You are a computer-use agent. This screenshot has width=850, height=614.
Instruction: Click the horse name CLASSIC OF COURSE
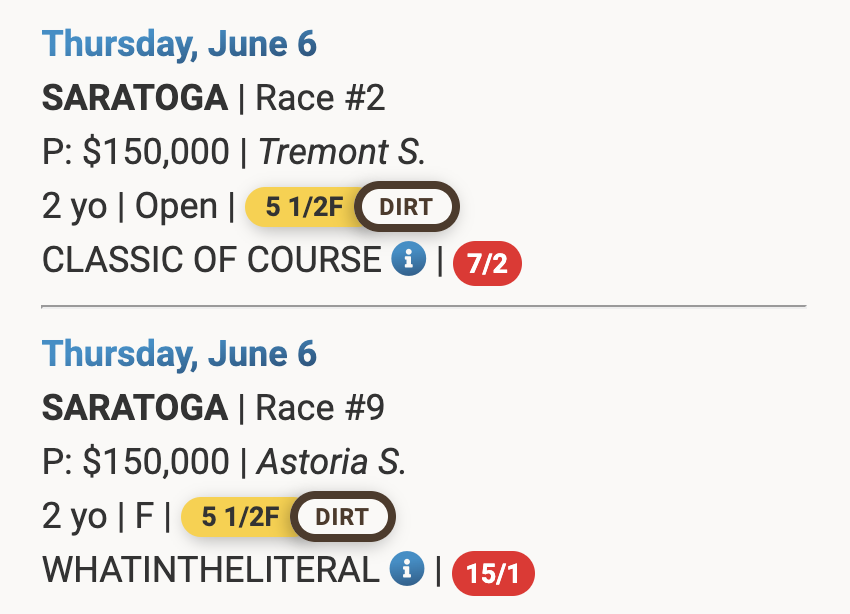click(212, 260)
